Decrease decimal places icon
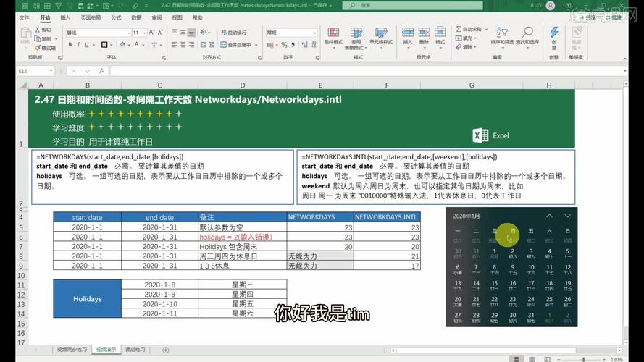 click(314, 45)
